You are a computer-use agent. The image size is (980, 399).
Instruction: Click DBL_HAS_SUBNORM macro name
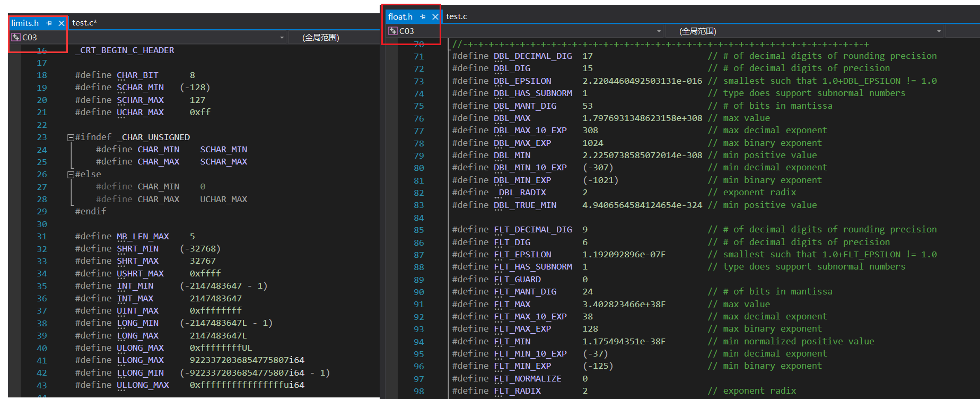pyautogui.click(x=533, y=93)
